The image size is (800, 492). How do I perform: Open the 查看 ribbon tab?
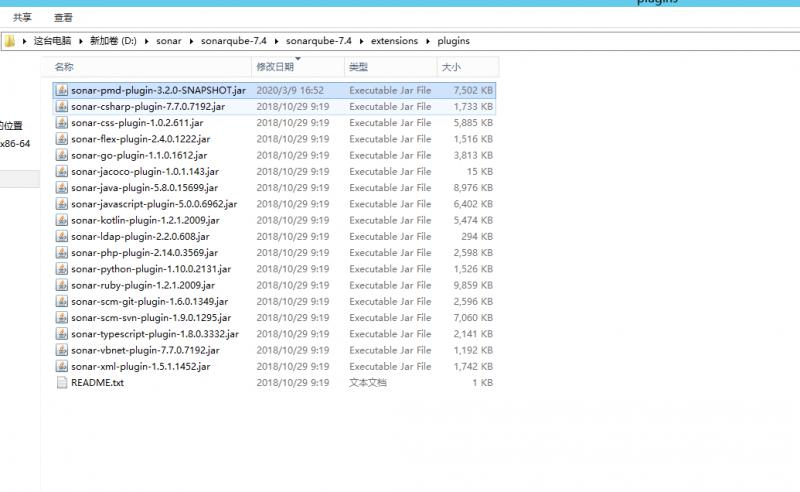tap(63, 17)
